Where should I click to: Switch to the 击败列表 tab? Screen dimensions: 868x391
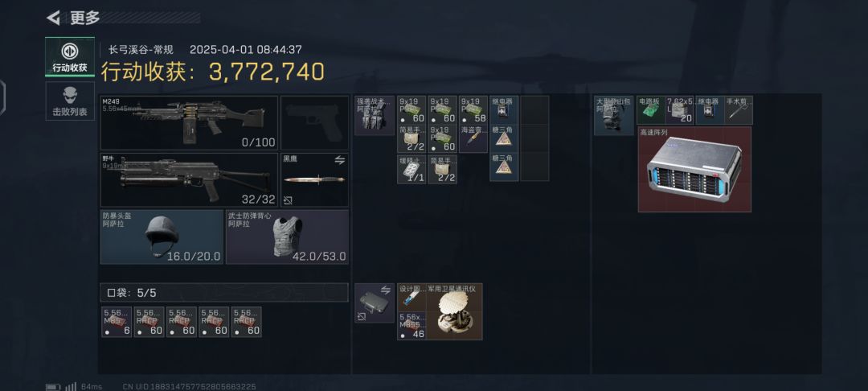pos(70,101)
